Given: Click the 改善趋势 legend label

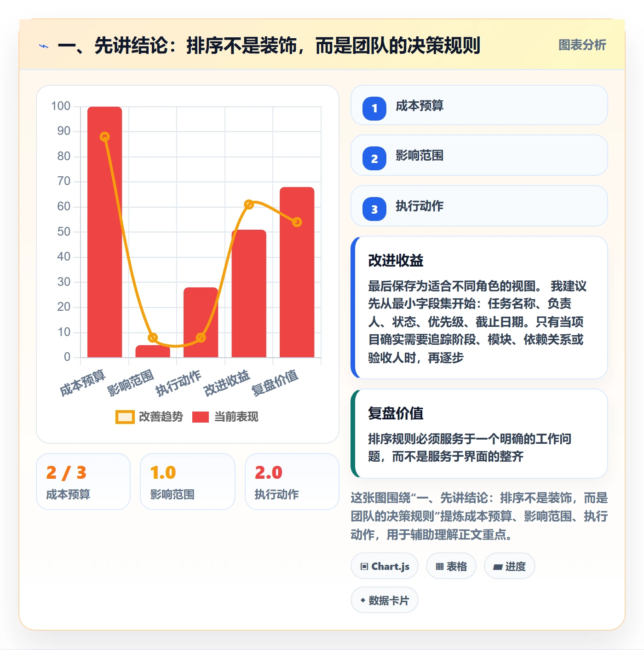Looking at the screenshot, I should [x=161, y=417].
